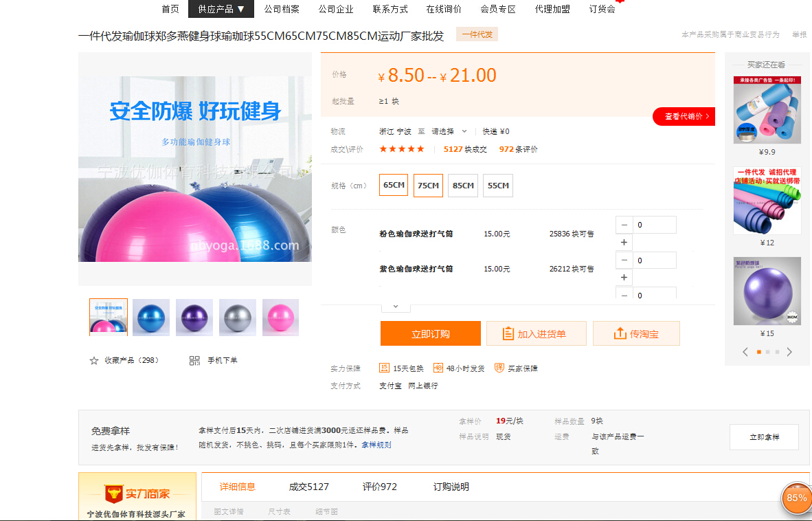The width and height of the screenshot is (812, 521).
Task: Click the star icon to favorite product
Action: click(x=94, y=360)
